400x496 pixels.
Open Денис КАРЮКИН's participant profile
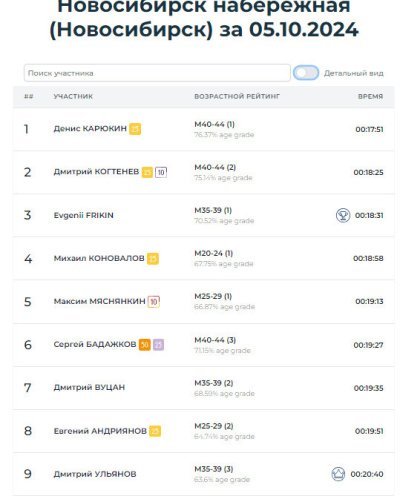[90, 129]
